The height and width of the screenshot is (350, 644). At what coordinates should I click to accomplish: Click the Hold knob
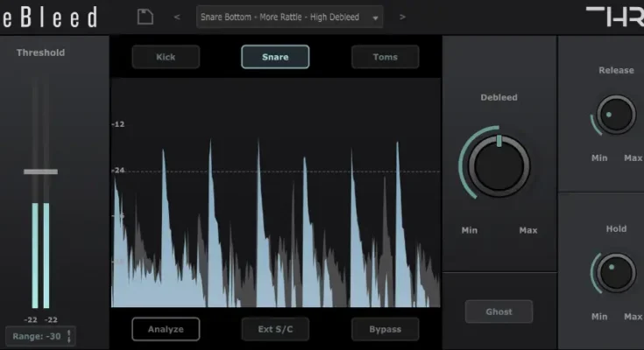point(615,272)
